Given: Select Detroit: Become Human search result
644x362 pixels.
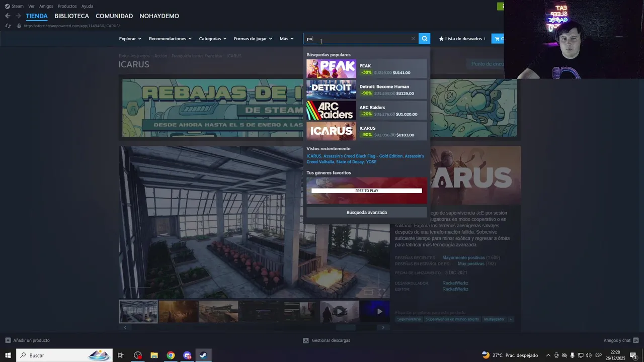Looking at the screenshot, I should [367, 89].
